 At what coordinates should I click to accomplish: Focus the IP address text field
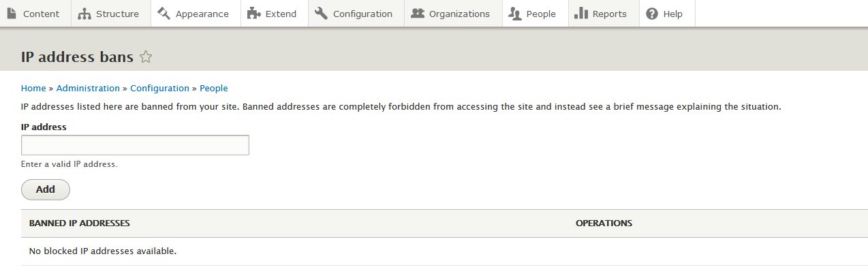click(x=135, y=145)
